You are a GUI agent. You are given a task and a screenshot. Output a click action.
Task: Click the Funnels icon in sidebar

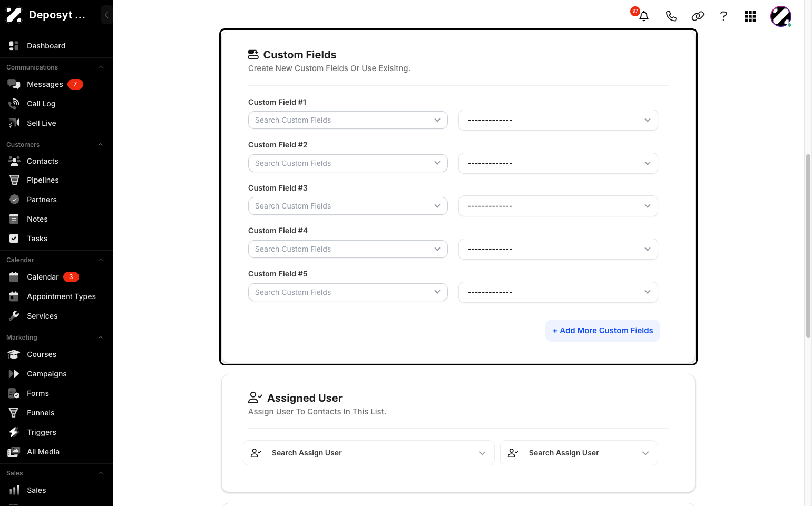[14, 413]
